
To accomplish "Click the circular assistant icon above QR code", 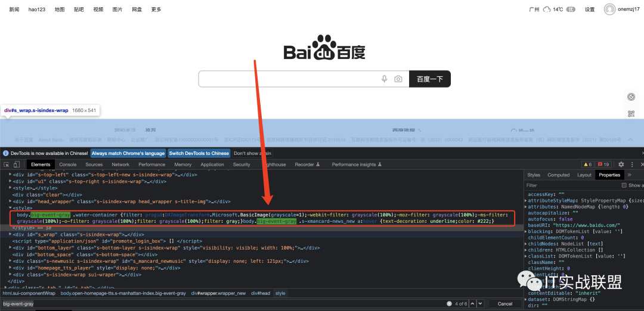I will pos(631,97).
